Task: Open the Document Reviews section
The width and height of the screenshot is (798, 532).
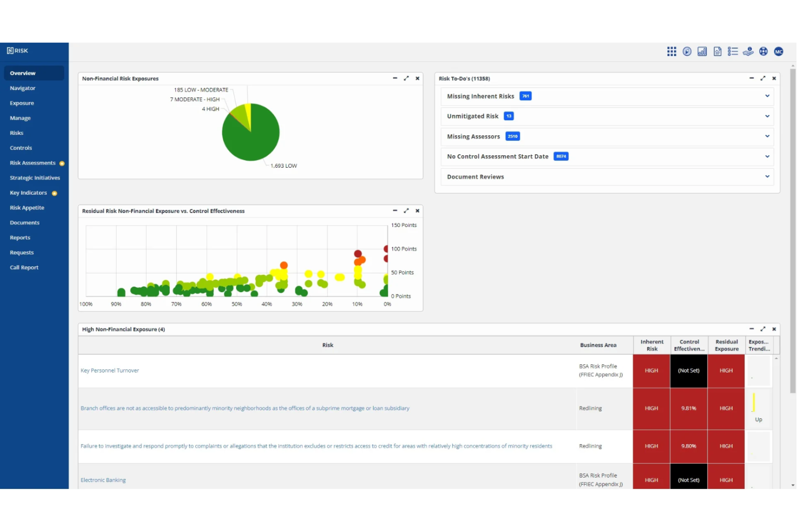Action: point(767,176)
